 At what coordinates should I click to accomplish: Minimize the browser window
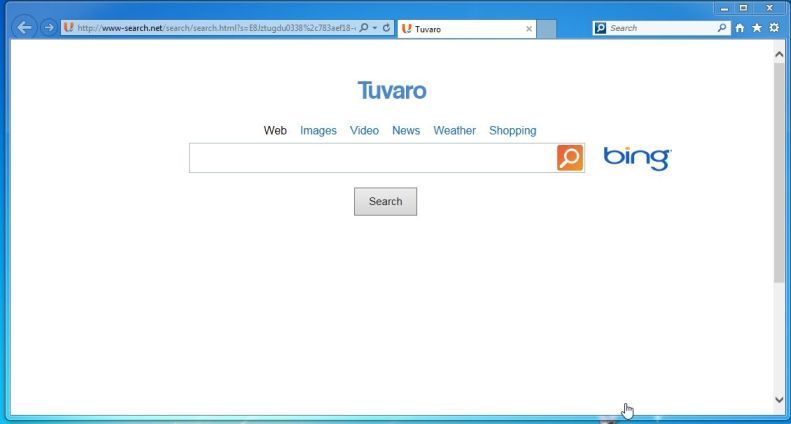pyautogui.click(x=724, y=9)
